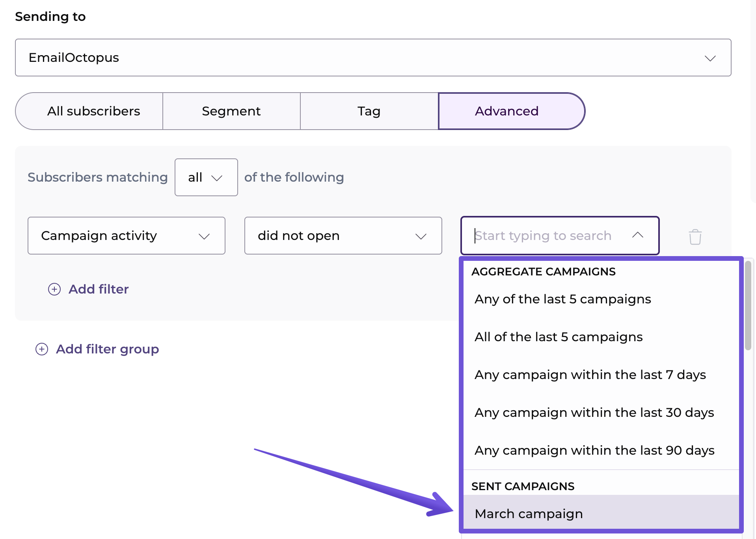The image size is (756, 539).
Task: Choose the Tag tab
Action: 369,111
